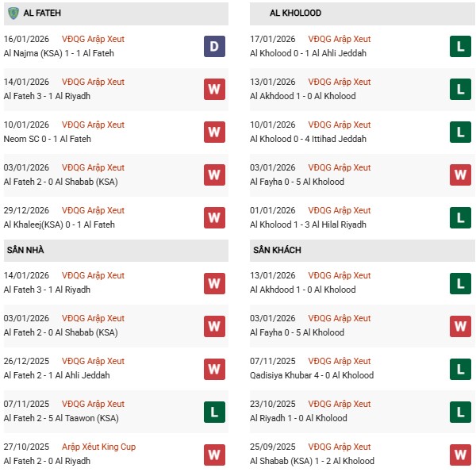Image resolution: width=476 pixels, height=472 pixels.
Task: Click loss badge for Al Fateh 2-5 Al Taawon
Action: [213, 411]
